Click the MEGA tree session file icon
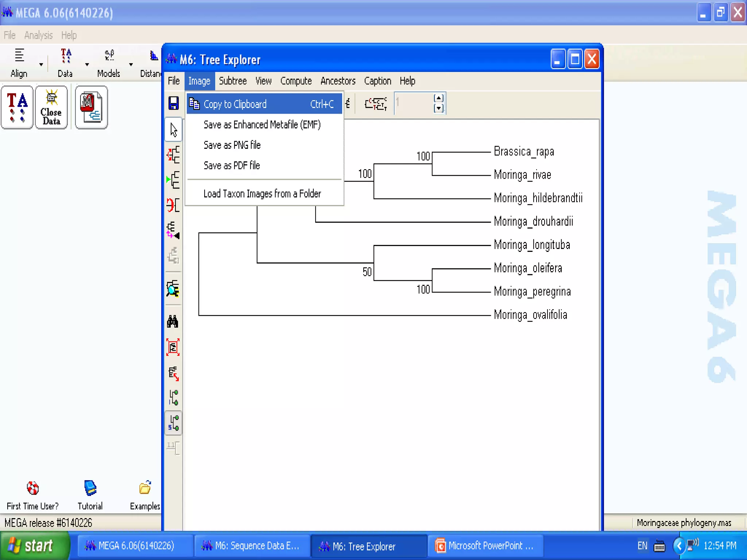This screenshot has width=747, height=560. pyautogui.click(x=91, y=108)
